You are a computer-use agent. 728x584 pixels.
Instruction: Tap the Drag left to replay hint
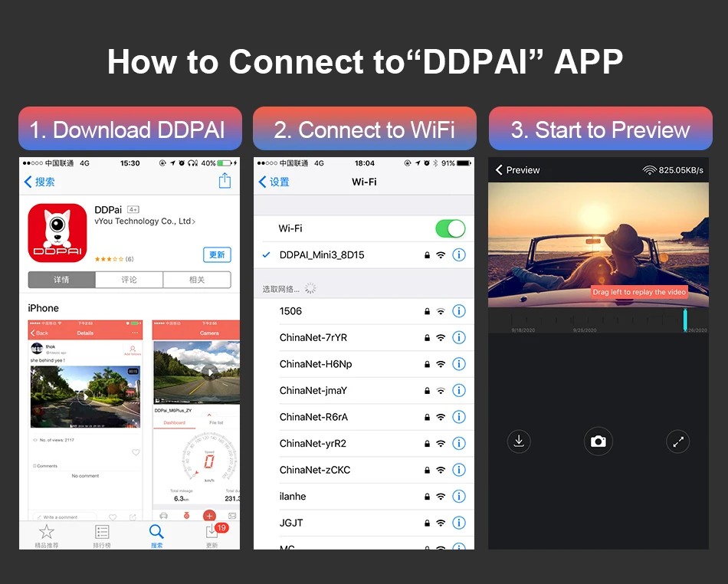click(x=639, y=292)
